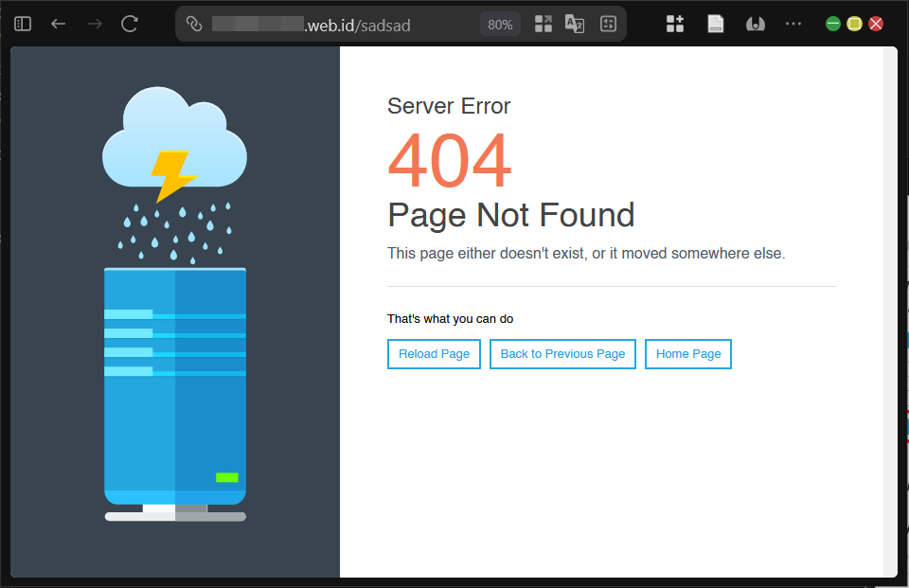This screenshot has height=588, width=909.
Task: Translate this page with the translate icon
Action: [x=575, y=24]
